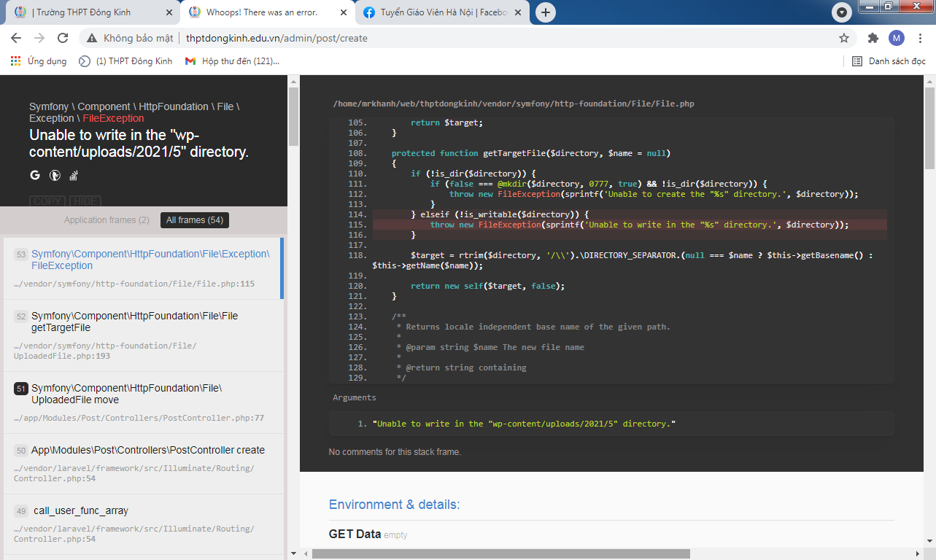This screenshot has width=936, height=560.
Task: Open Chrome profile avatar M
Action: pyautogui.click(x=896, y=38)
